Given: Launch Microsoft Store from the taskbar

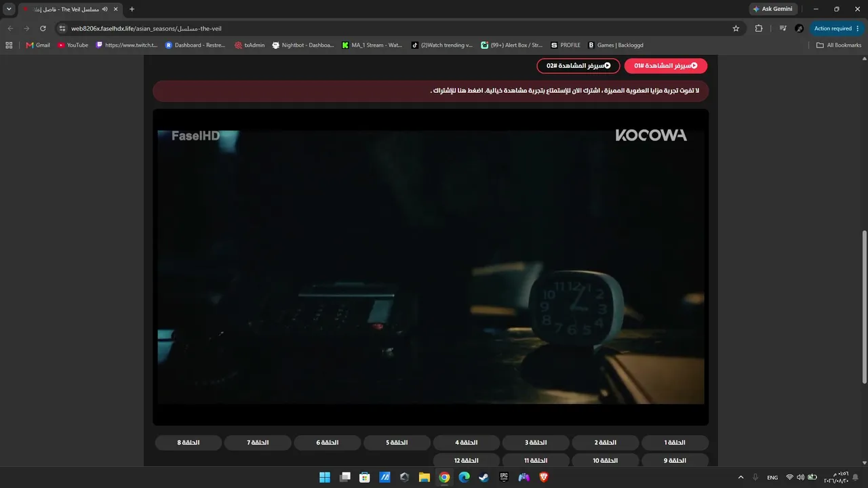Looking at the screenshot, I should 364,477.
